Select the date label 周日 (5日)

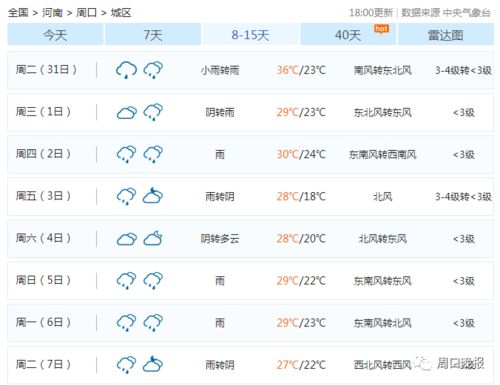pyautogui.click(x=43, y=280)
